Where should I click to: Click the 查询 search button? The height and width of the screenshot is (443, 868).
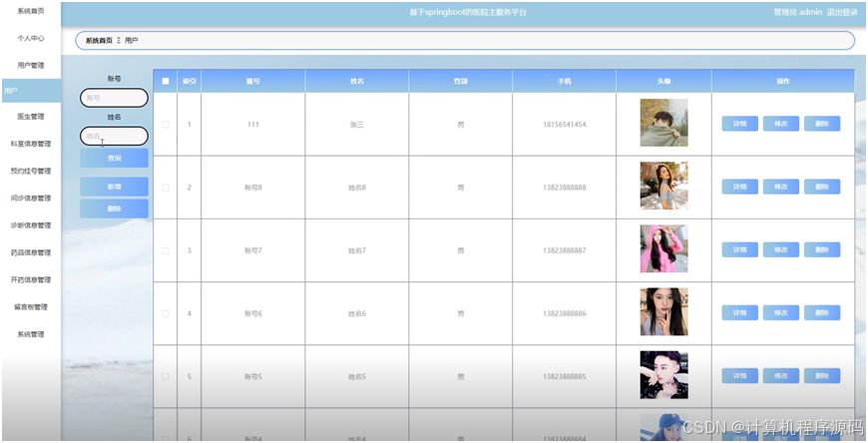114,158
